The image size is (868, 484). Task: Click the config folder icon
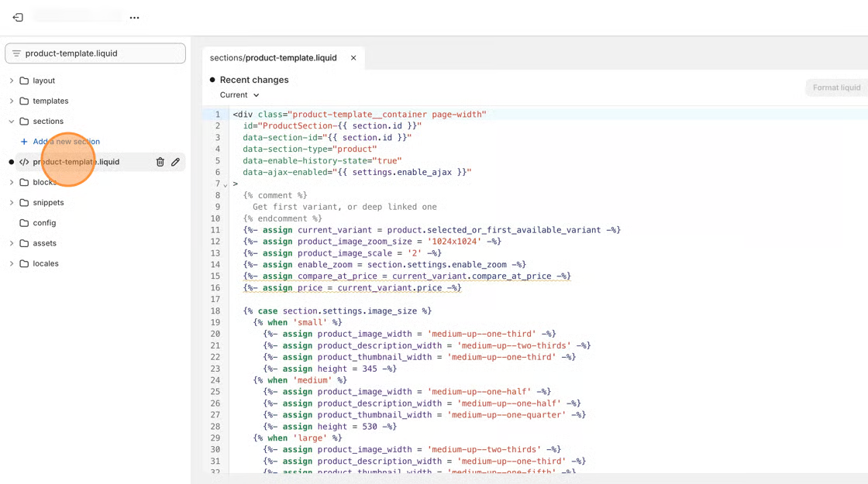click(24, 223)
